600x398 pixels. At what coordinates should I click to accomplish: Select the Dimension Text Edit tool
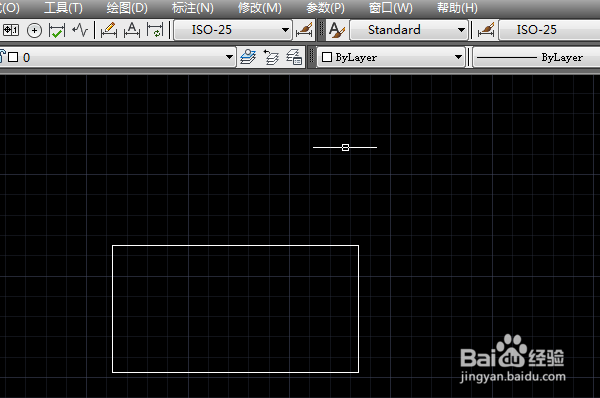(132, 30)
